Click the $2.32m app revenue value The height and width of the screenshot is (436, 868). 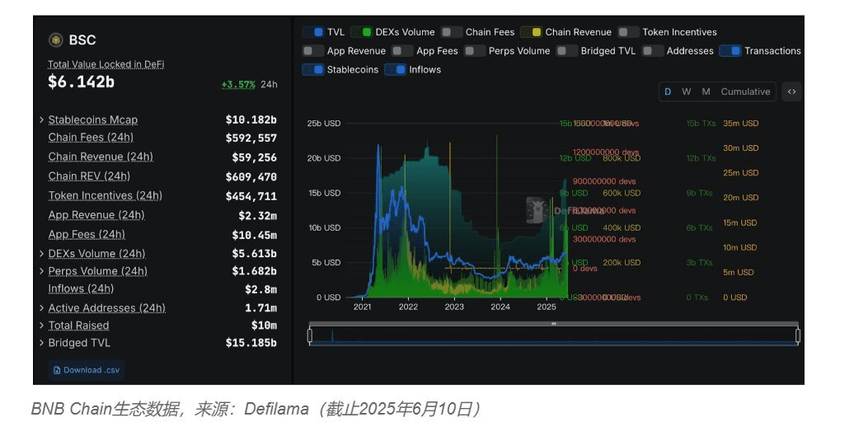tap(257, 215)
